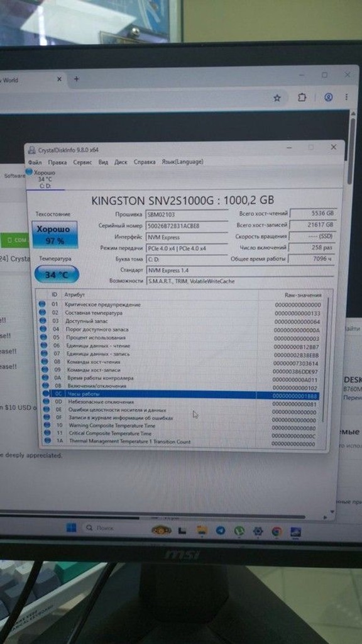Open Google Chrome from the taskbar
Image resolution: width=362 pixels, height=644 pixels.
pos(277,531)
